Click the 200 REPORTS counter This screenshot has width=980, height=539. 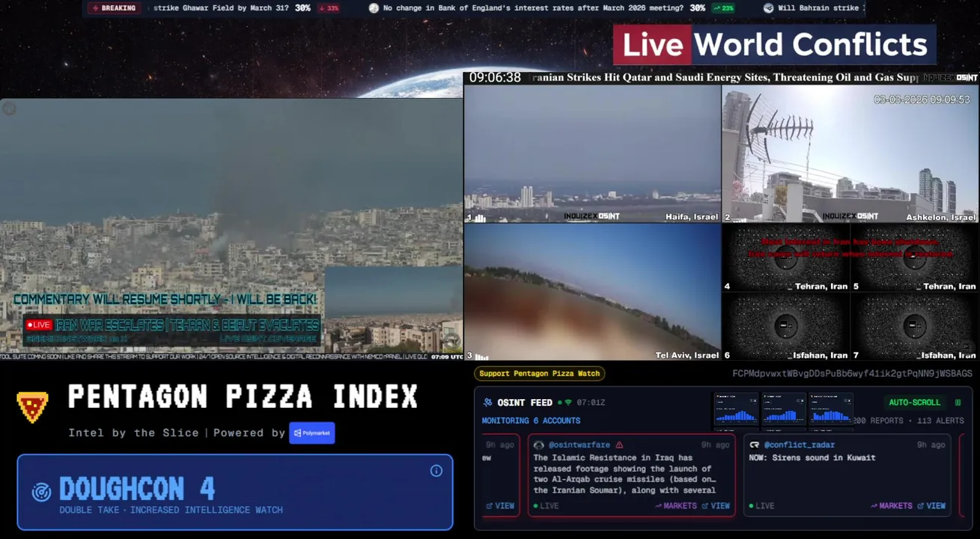[x=877, y=421]
